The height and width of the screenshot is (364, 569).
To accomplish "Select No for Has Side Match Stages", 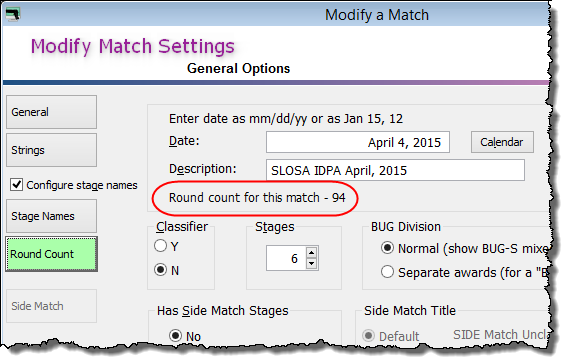I will [175, 335].
